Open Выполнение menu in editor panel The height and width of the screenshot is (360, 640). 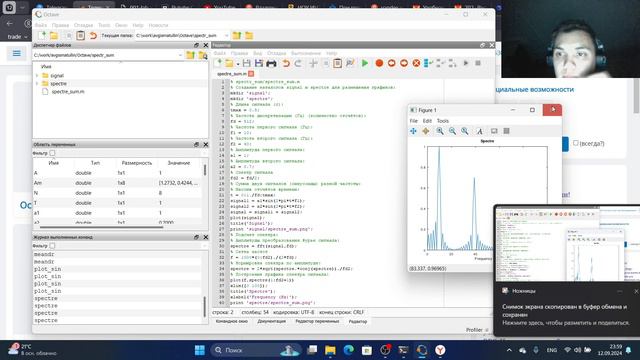(306, 53)
